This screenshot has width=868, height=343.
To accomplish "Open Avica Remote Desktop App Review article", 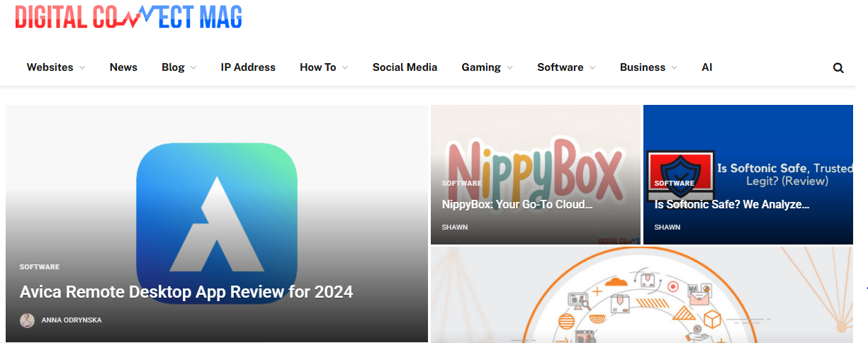I will 186,292.
